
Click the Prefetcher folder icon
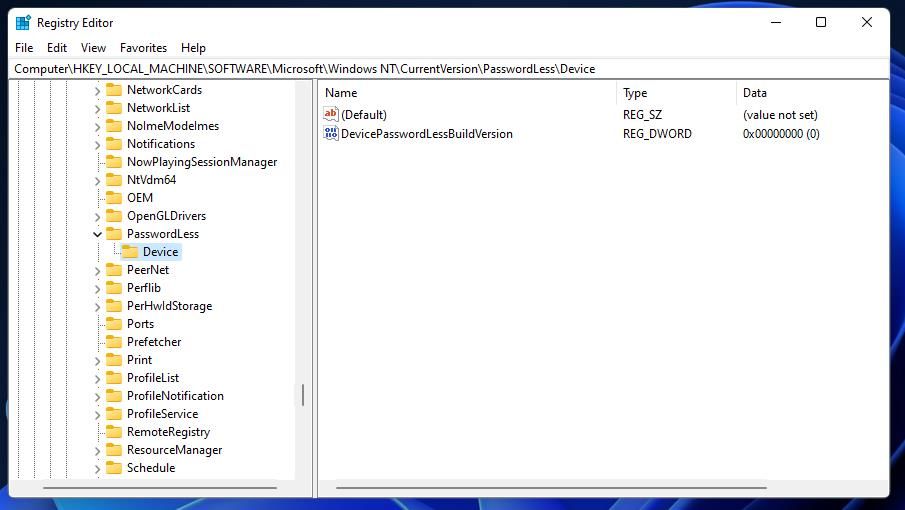114,342
